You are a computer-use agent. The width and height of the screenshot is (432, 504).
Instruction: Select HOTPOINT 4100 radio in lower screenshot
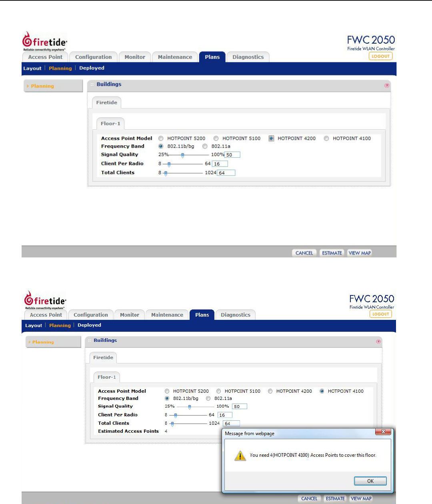(322, 391)
